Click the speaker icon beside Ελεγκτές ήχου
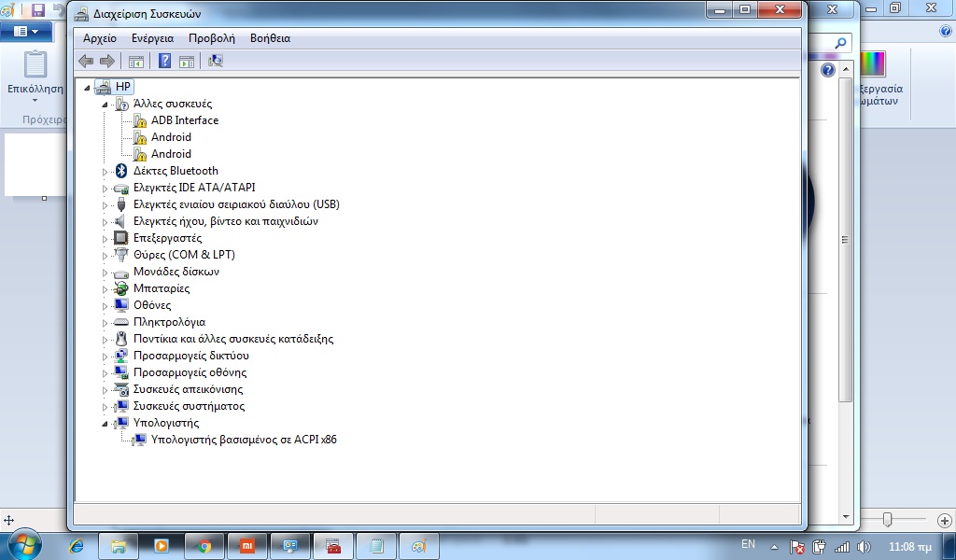 click(120, 221)
